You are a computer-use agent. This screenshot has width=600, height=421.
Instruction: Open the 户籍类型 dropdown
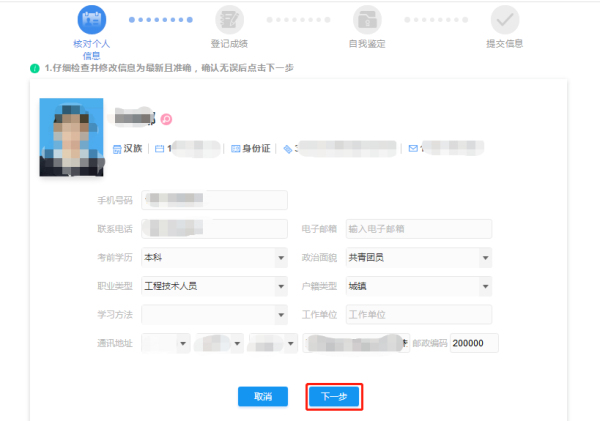(419, 286)
